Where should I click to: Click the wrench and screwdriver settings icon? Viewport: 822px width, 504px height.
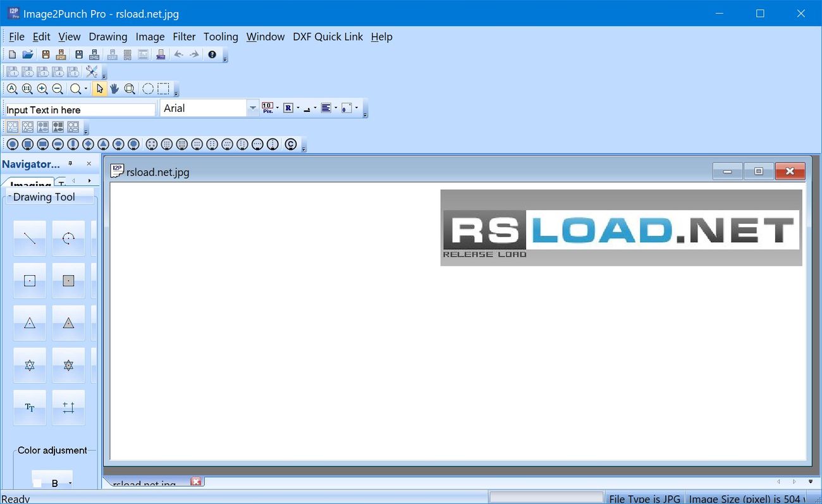92,72
